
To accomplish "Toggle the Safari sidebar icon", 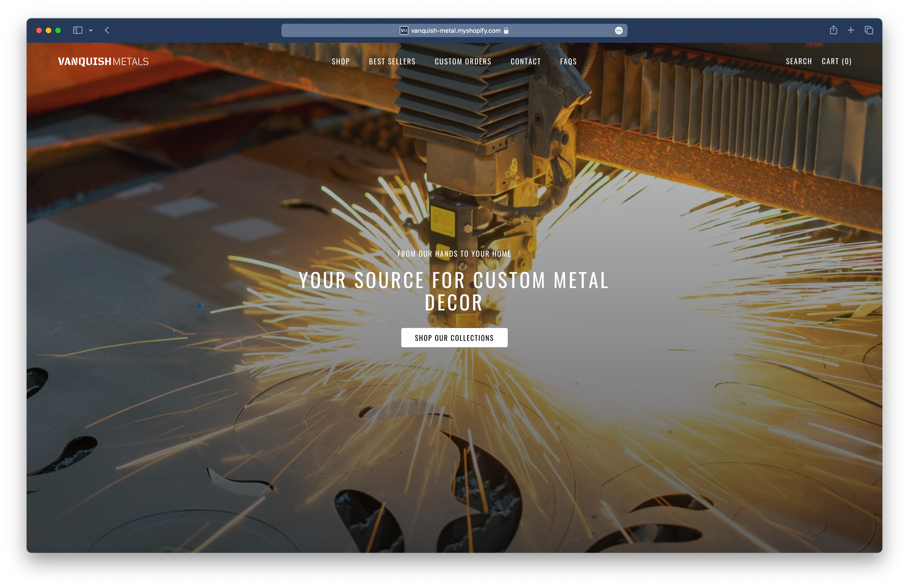I will tap(77, 30).
